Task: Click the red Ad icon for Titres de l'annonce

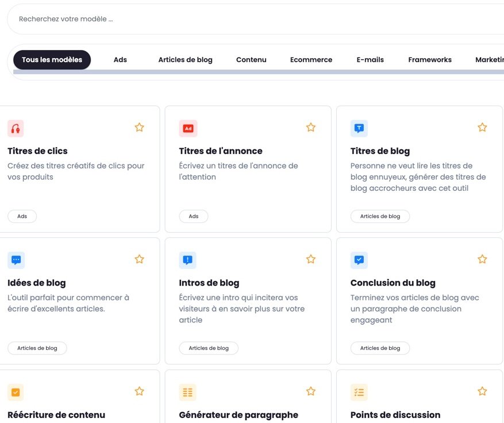Action: tap(188, 128)
